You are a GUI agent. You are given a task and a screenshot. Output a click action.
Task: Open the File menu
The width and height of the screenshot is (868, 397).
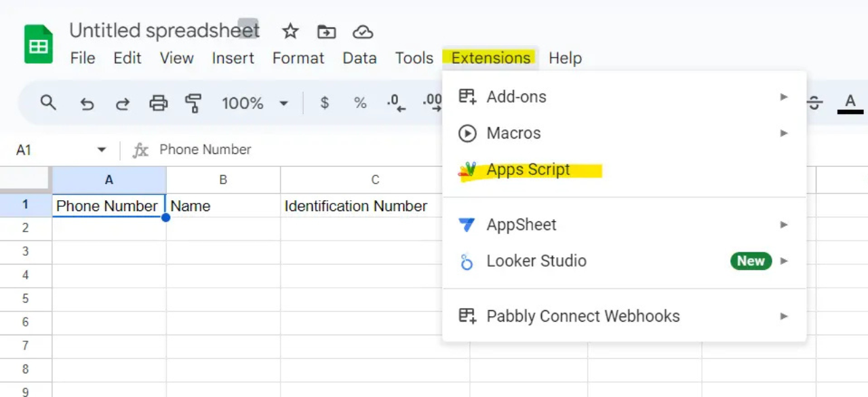coord(83,58)
